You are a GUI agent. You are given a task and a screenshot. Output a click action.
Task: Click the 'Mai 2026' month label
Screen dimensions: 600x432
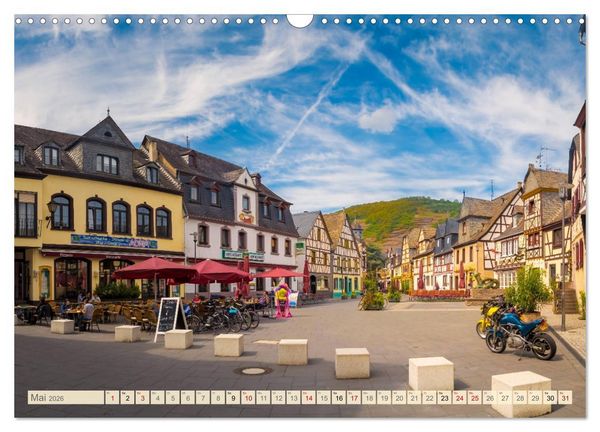pos(66,398)
